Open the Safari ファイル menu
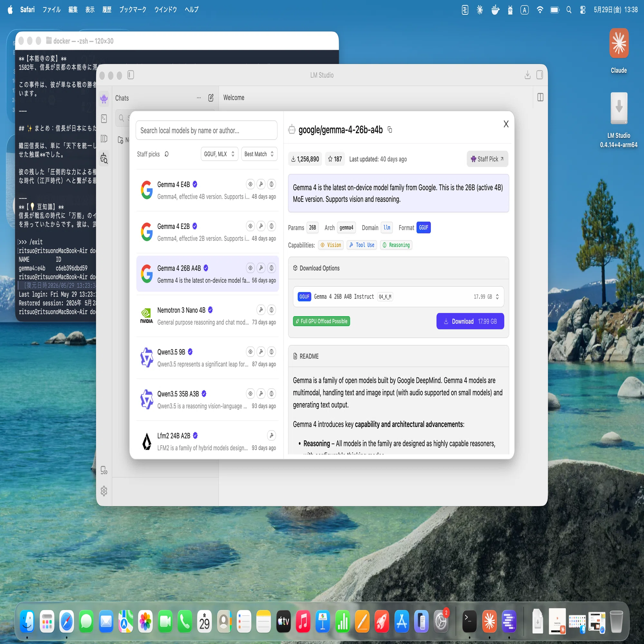Screen dimensions: 644x644 click(51, 10)
